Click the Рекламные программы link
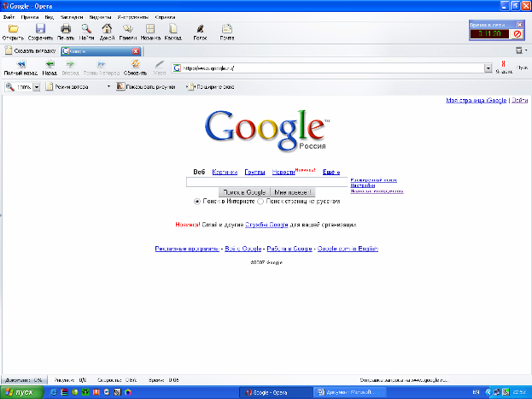Screen dimensions: 532x399 (x=187, y=249)
